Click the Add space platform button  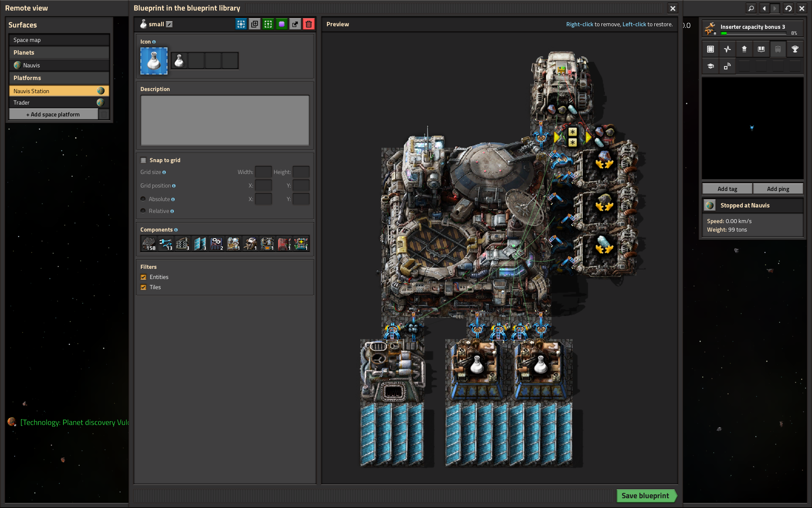pos(53,114)
